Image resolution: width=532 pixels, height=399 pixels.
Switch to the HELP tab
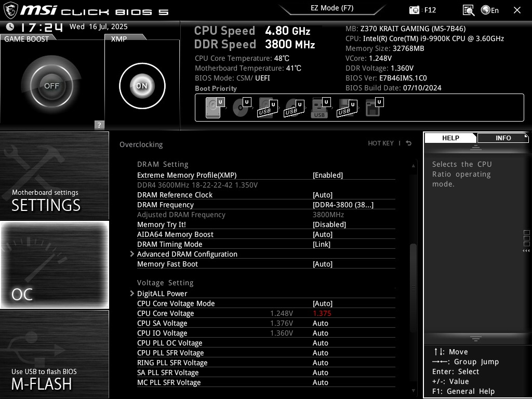tap(450, 138)
